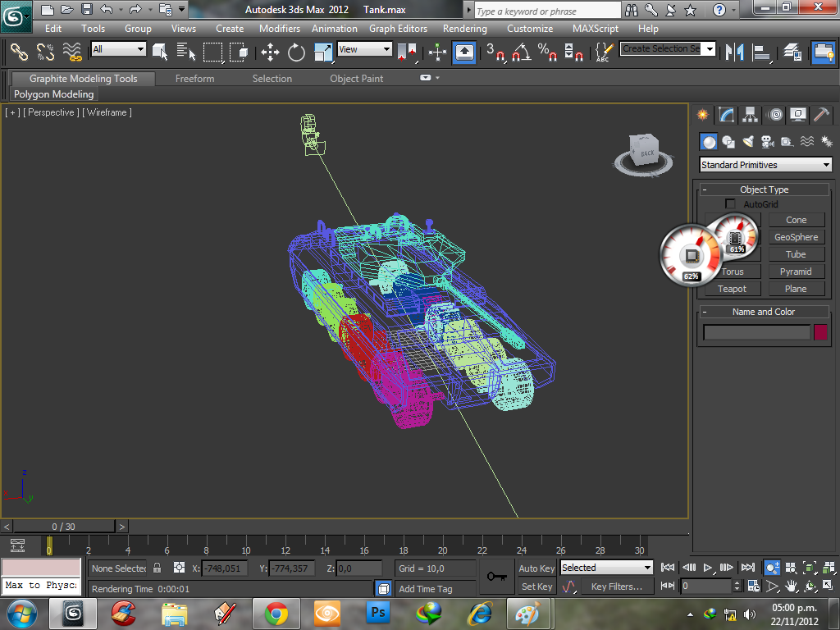Toggle the Percent Snap button
Image resolution: width=840 pixels, height=630 pixels.
click(547, 52)
